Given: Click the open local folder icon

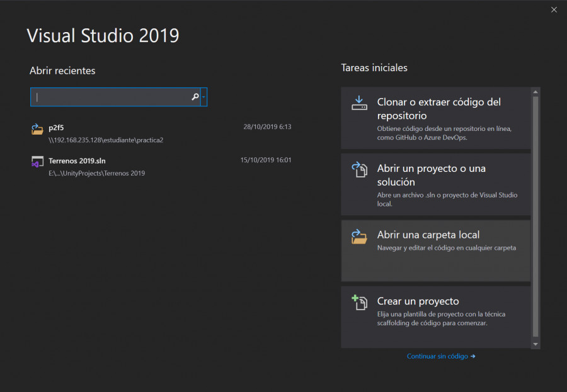Looking at the screenshot, I should tap(359, 237).
